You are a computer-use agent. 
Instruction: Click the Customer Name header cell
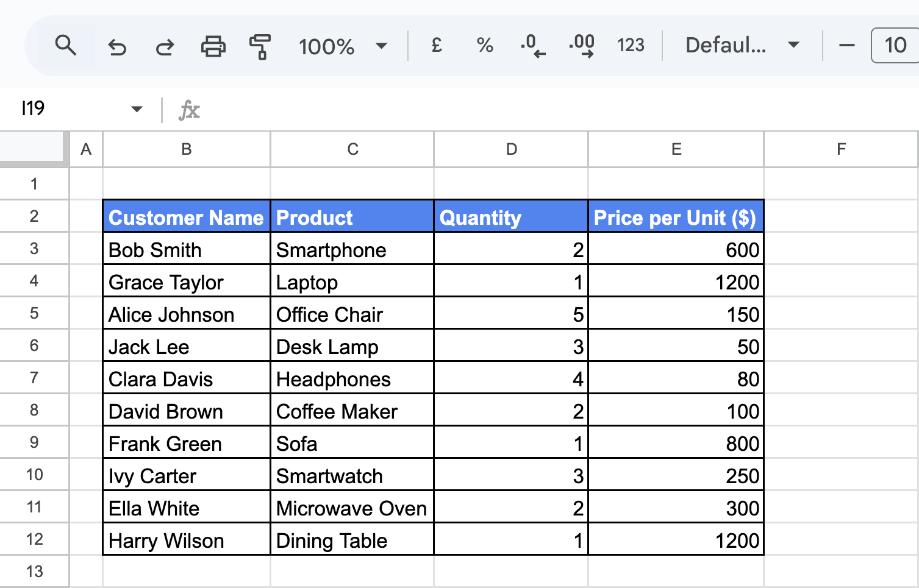187,216
